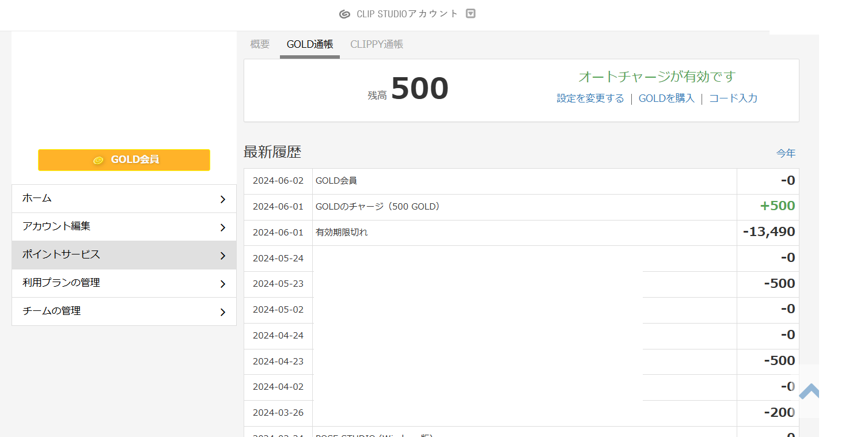Click the date 2024-04-02
868x437 pixels.
tap(278, 387)
